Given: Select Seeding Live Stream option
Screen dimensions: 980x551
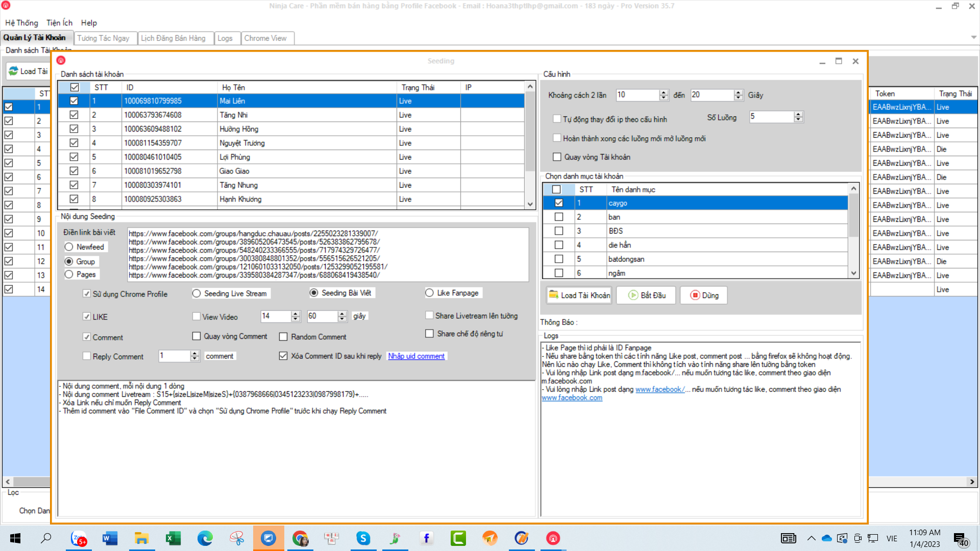Looking at the screenshot, I should tap(197, 293).
